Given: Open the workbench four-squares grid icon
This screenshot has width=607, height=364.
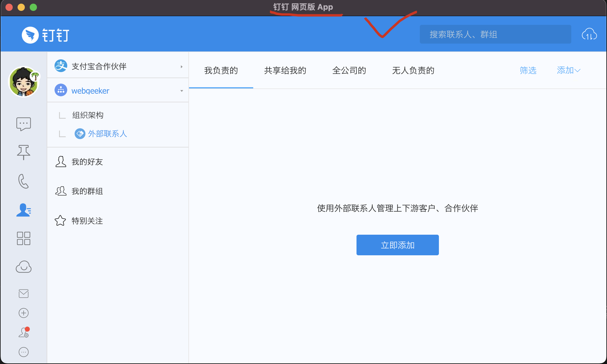Looking at the screenshot, I should pyautogui.click(x=24, y=238).
